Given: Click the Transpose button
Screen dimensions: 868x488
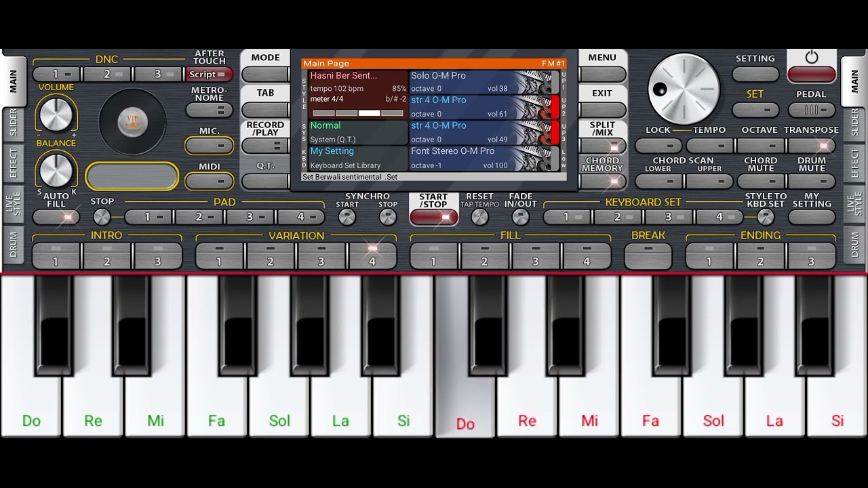Looking at the screenshot, I should 812,145.
